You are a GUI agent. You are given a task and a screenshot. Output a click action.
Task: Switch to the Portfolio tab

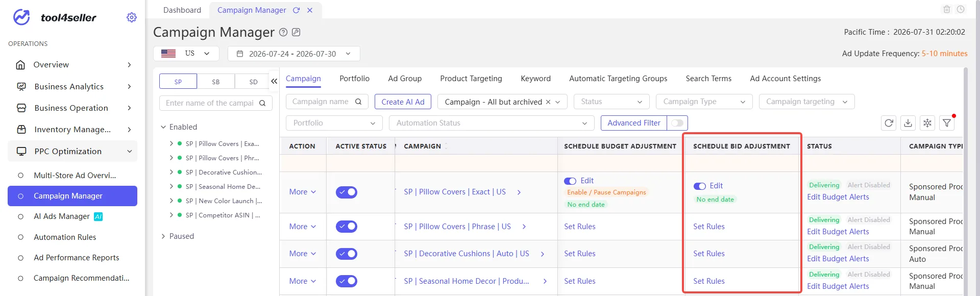pyautogui.click(x=354, y=79)
